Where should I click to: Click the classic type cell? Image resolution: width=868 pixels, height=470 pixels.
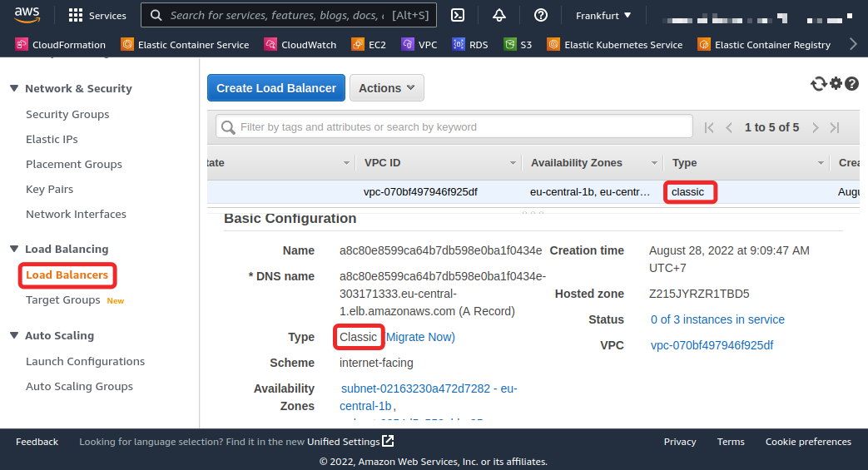tap(687, 192)
